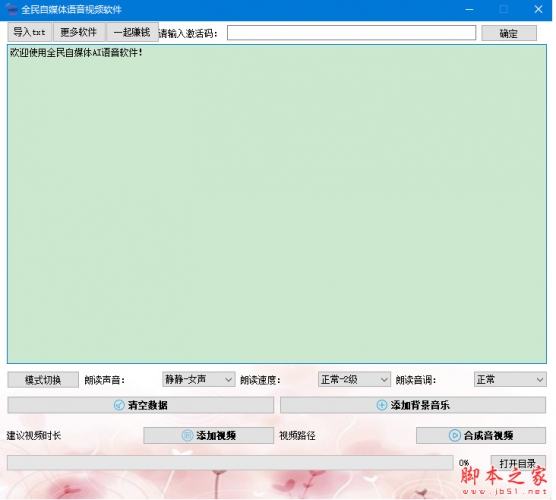This screenshot has height=500, width=556.
Task: Minimize the 全民自媒体语音视频软件 window
Action: (x=469, y=10)
